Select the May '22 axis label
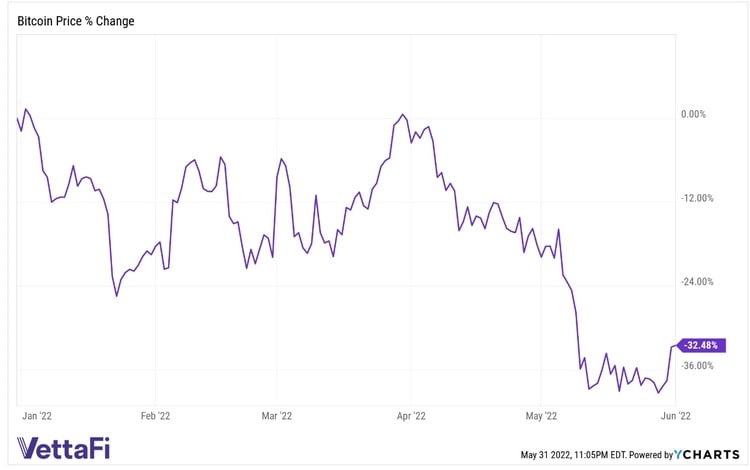This screenshot has width=750, height=470. point(540,414)
